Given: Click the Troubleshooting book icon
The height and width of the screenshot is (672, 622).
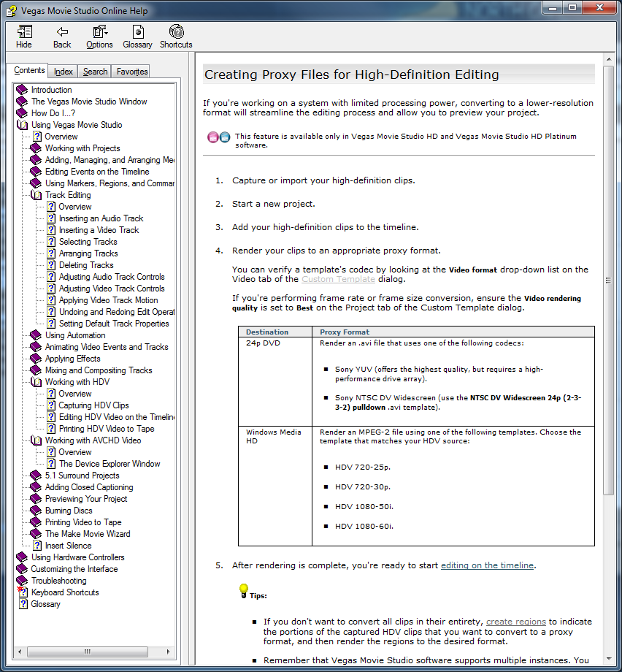Looking at the screenshot, I should (x=22, y=581).
